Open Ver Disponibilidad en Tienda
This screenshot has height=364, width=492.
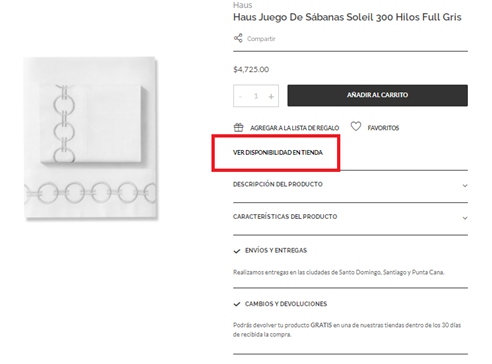tap(278, 153)
